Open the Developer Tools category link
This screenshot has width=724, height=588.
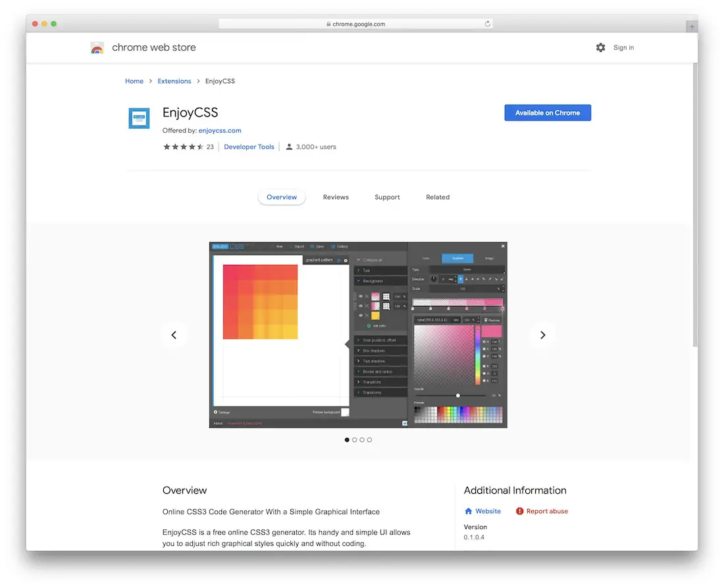click(x=249, y=147)
